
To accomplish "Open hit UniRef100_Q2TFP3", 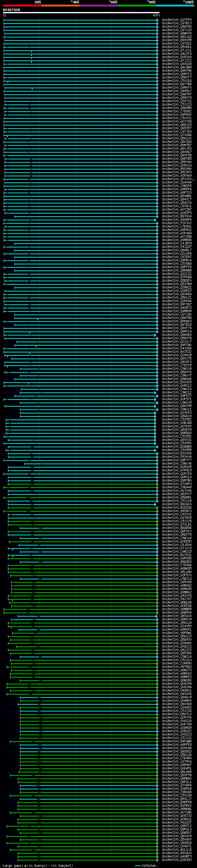I will pos(177,20).
